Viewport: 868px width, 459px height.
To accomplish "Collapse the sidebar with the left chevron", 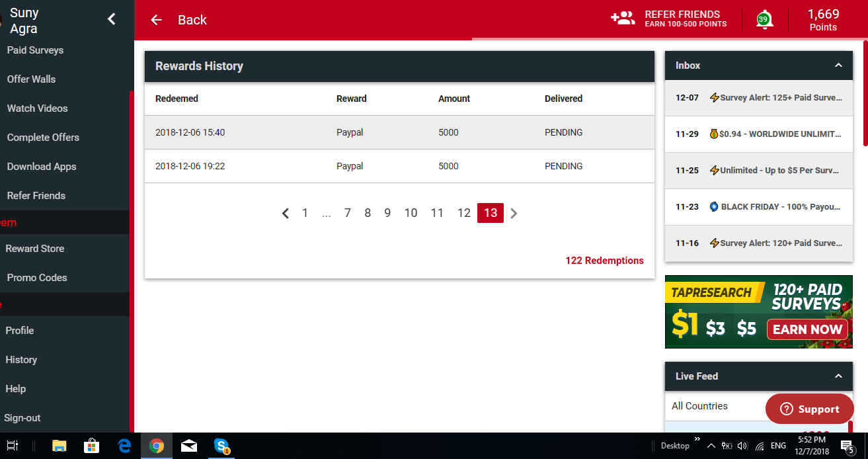I will coord(112,19).
